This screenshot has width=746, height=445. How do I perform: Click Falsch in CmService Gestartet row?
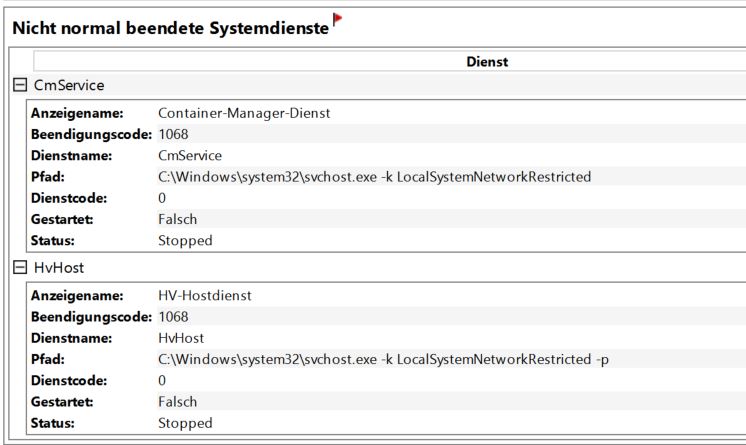(177, 219)
